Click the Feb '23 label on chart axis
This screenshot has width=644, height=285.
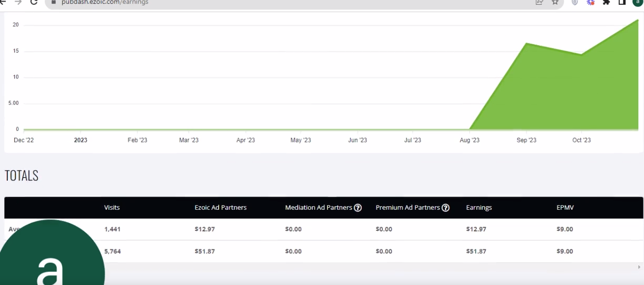click(x=137, y=140)
